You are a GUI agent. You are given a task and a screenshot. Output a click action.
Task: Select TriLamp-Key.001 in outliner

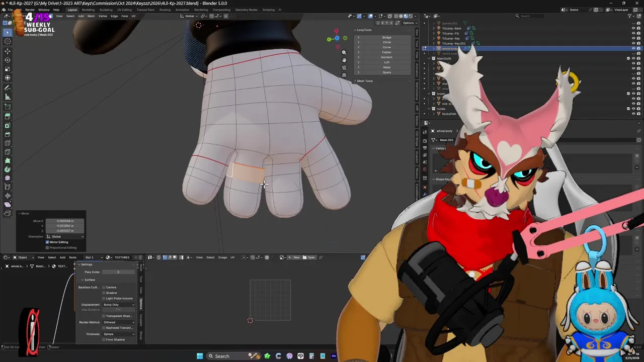pyautogui.click(x=454, y=43)
